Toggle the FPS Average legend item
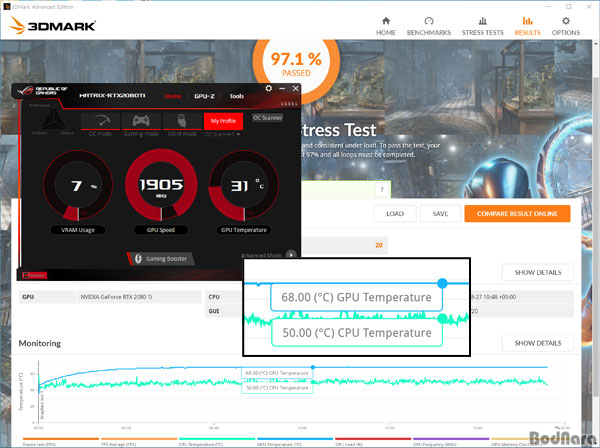 click(139, 442)
